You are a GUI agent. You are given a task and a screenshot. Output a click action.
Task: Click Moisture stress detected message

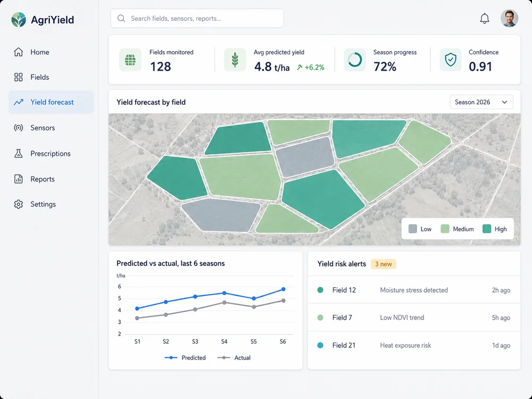point(414,290)
